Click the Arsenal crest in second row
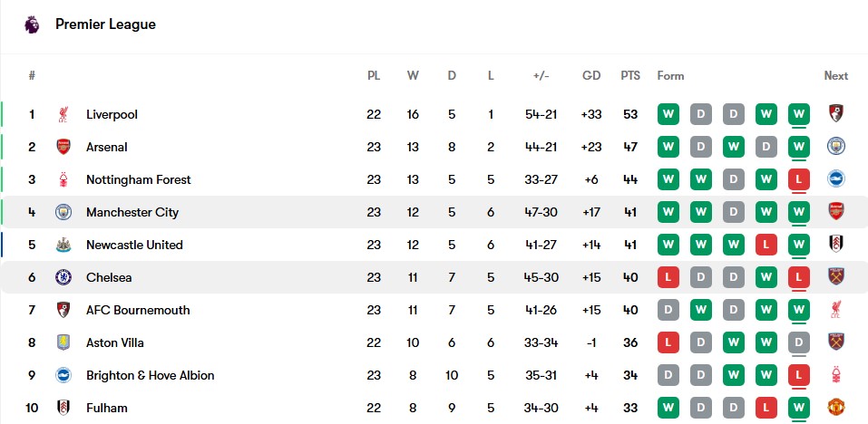Screen dimensions: 868x424 [63, 147]
